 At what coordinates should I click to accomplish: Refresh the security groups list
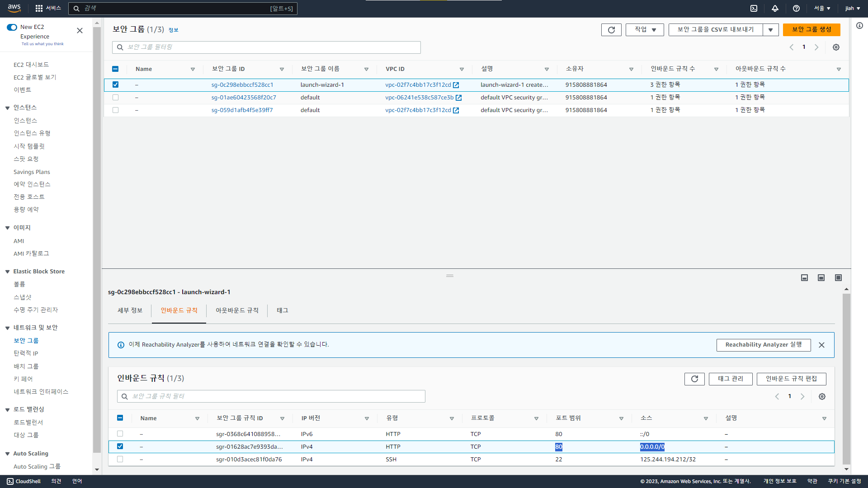(x=611, y=30)
